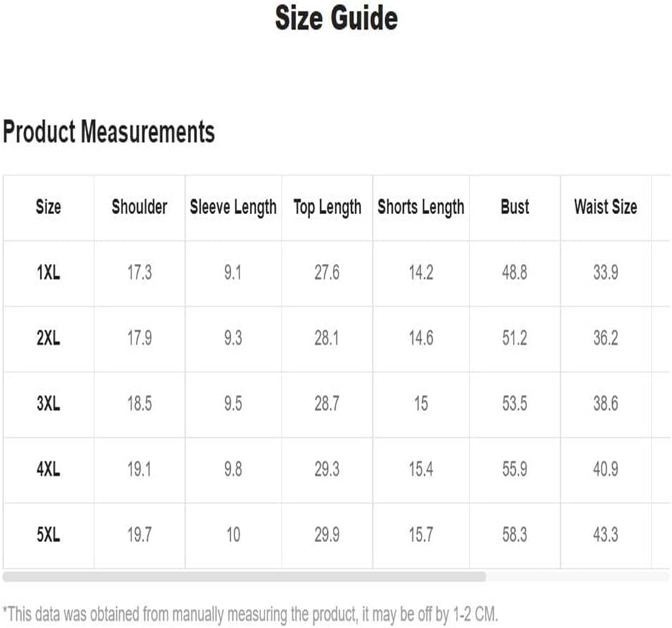Click the Shorts Length column header
The height and width of the screenshot is (628, 672).
coord(421,207)
